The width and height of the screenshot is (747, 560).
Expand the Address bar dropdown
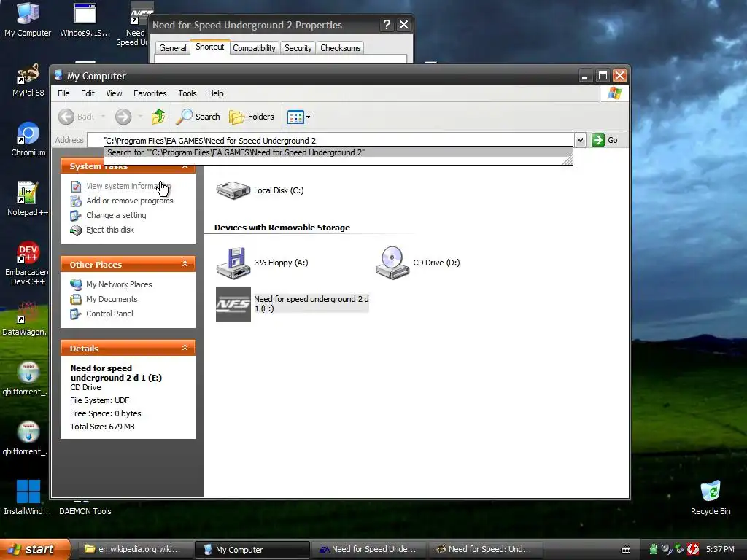tap(580, 140)
